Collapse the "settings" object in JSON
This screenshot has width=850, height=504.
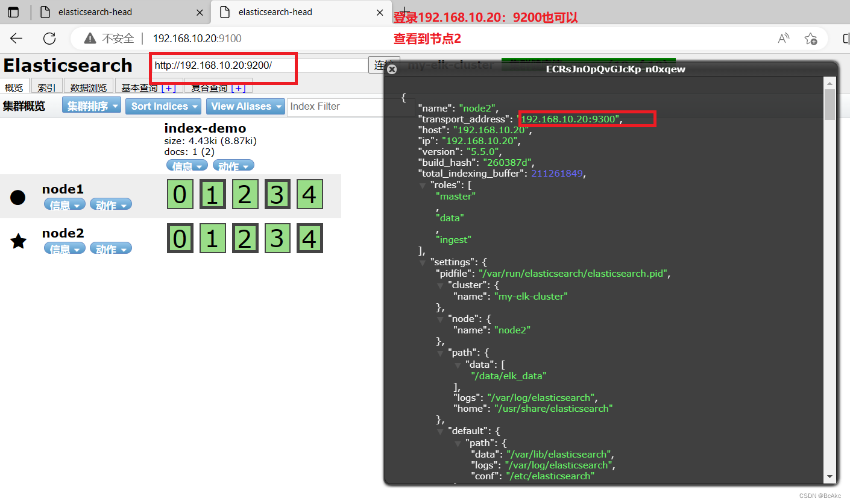coord(423,263)
